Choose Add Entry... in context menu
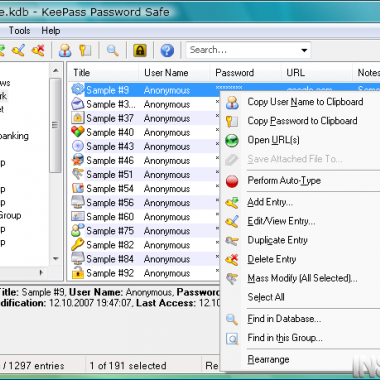This screenshot has height=380, width=380. coord(270,202)
